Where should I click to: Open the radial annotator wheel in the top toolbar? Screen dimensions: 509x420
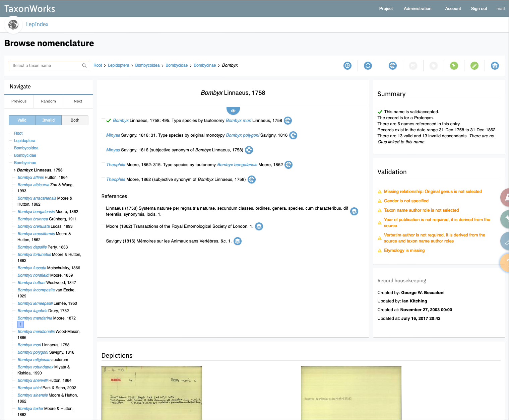coord(393,66)
